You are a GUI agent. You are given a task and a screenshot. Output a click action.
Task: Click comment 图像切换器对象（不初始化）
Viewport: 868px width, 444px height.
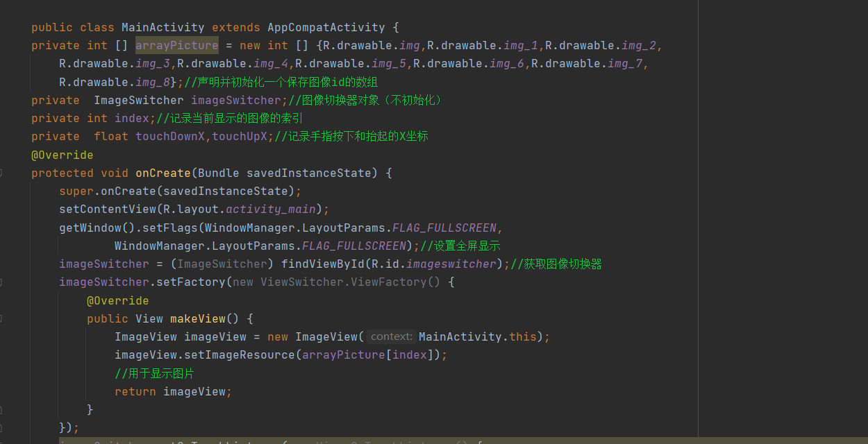click(366, 100)
